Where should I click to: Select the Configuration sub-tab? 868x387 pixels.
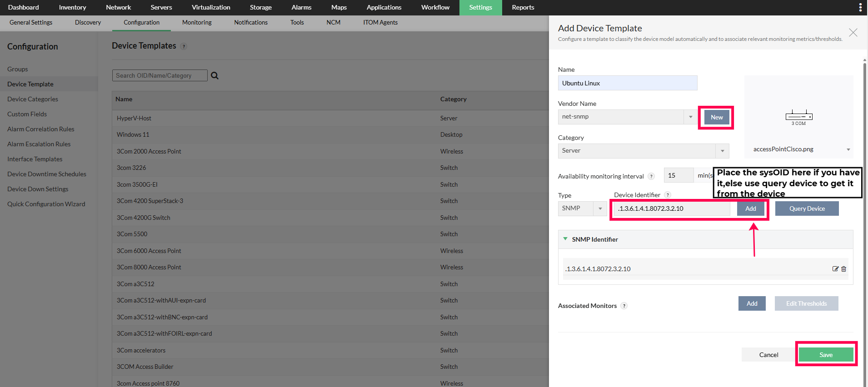pyautogui.click(x=141, y=23)
